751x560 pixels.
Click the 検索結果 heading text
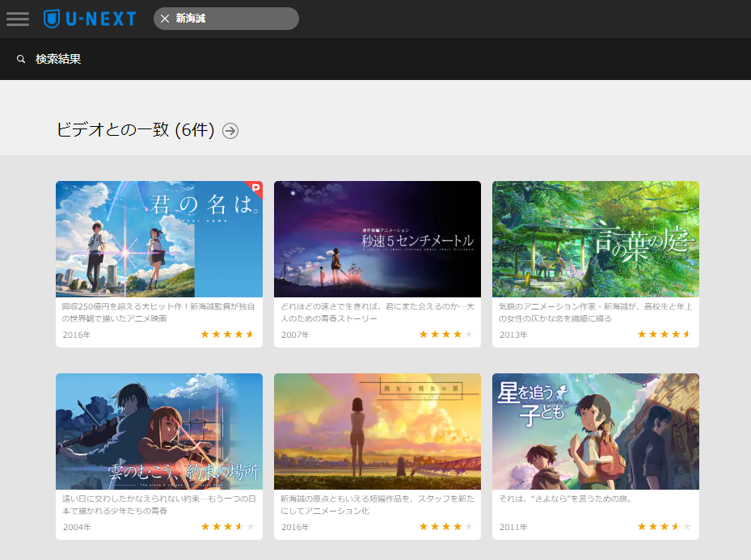pos(58,59)
